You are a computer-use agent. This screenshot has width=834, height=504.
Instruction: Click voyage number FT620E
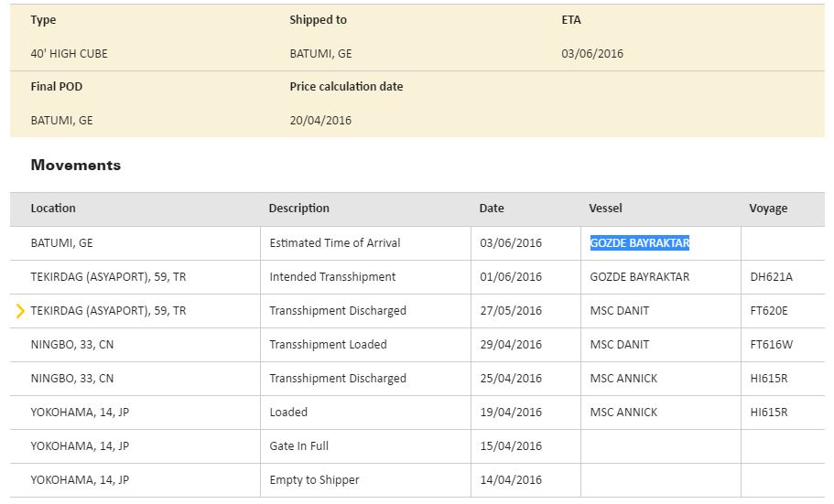pos(768,311)
